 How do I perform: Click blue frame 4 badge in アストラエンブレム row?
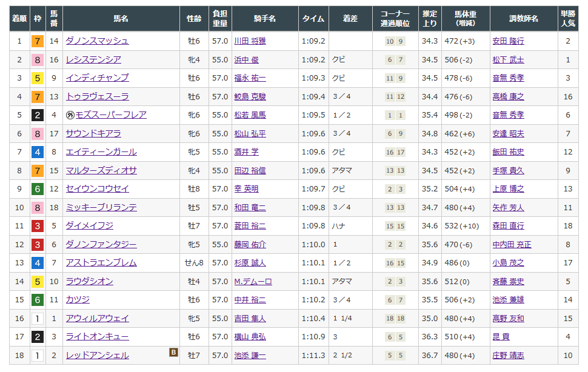[x=38, y=263]
